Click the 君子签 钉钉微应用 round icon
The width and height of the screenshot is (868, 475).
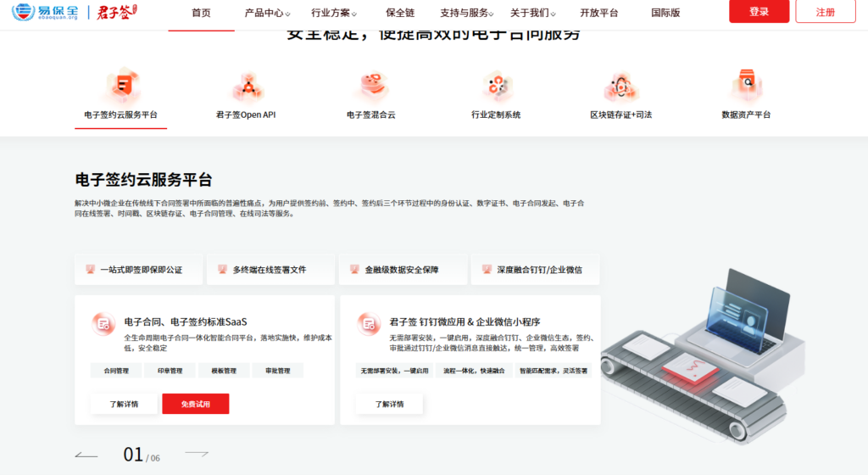(369, 324)
